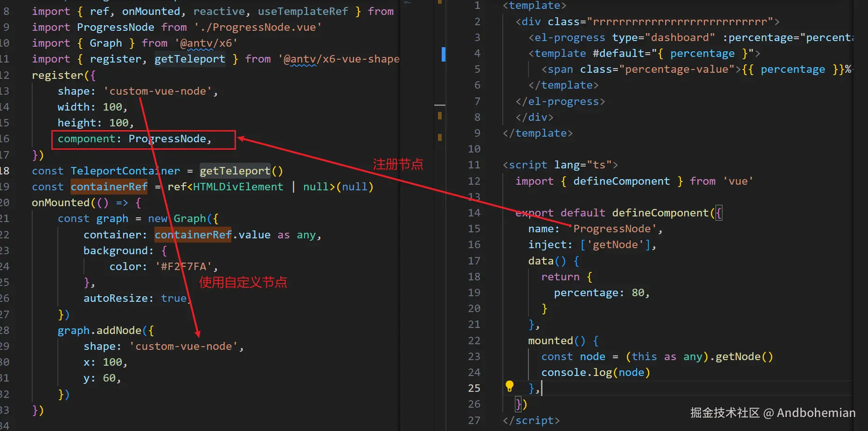
Task: Click the 'width: 100,' property
Action: pyautogui.click(x=92, y=107)
